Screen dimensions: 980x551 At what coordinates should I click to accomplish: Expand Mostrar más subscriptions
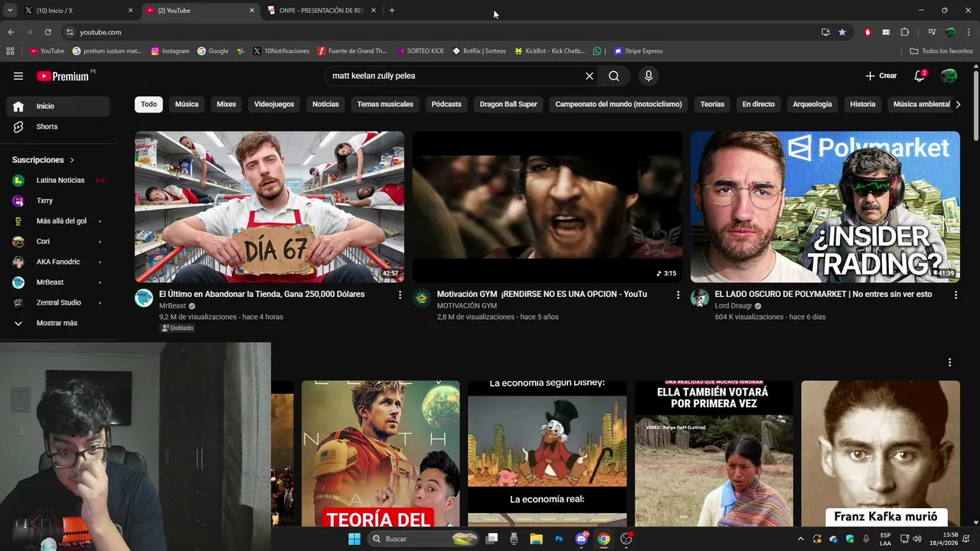click(57, 323)
